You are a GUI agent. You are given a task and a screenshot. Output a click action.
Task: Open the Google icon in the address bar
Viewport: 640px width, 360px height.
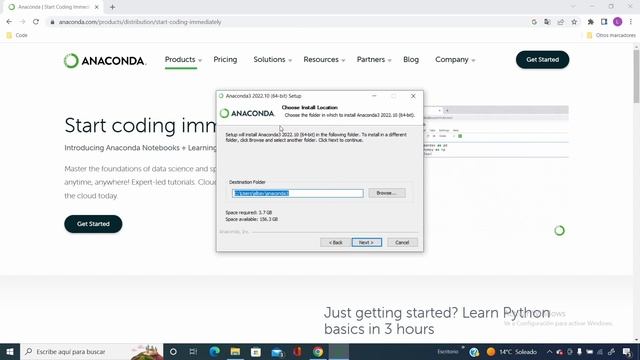[534, 22]
